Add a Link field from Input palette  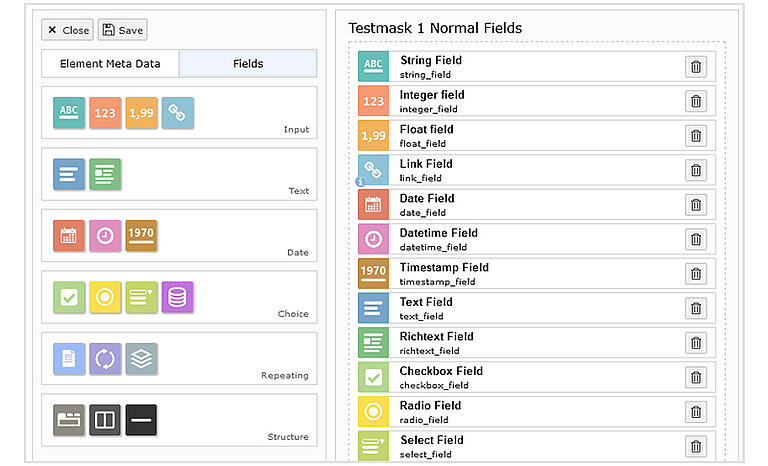[177, 113]
